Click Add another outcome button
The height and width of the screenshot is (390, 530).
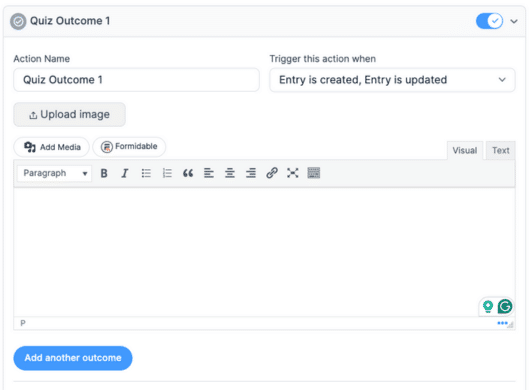73,358
